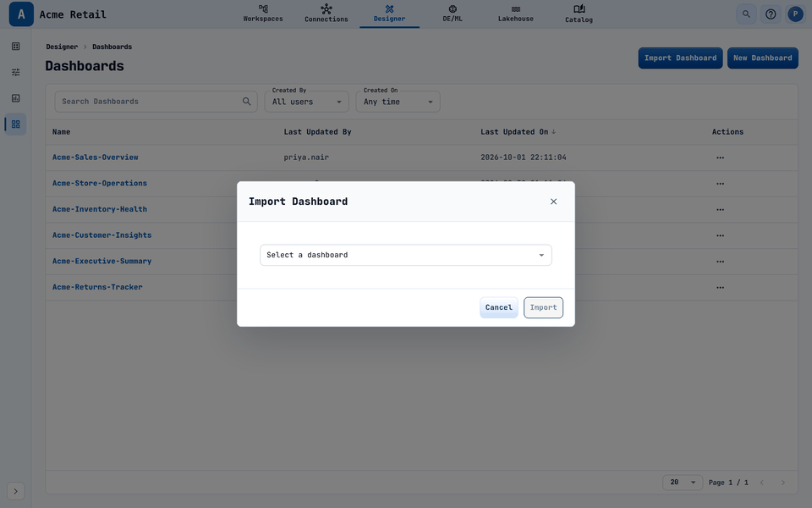Screen dimensions: 812x508
Task: Click the Page 1 / 1 indicator text
Action: point(728,483)
